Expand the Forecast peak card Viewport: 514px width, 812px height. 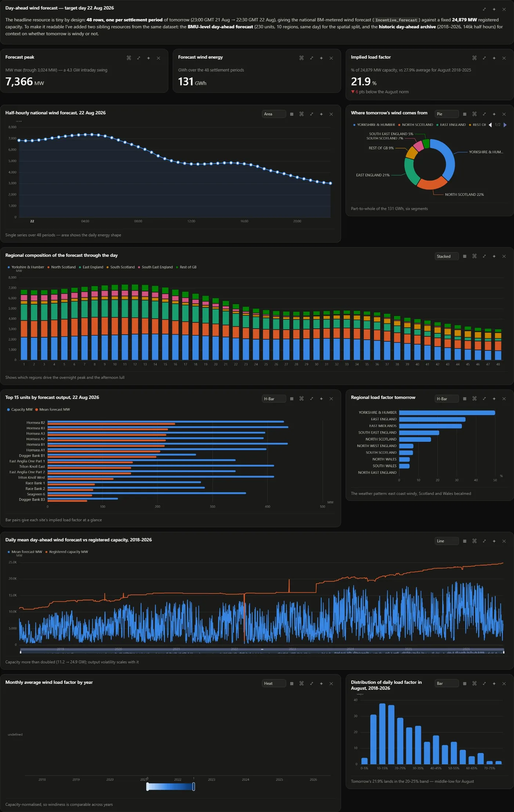click(x=139, y=58)
